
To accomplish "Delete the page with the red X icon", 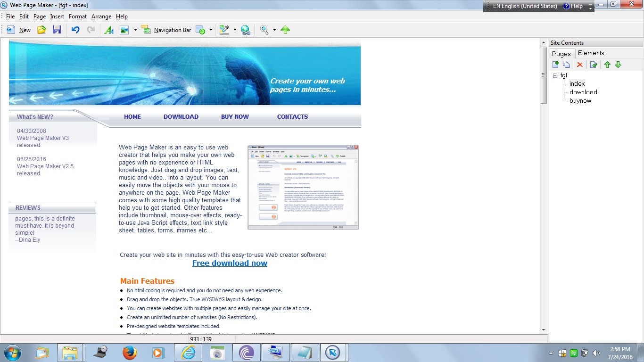I will point(580,65).
